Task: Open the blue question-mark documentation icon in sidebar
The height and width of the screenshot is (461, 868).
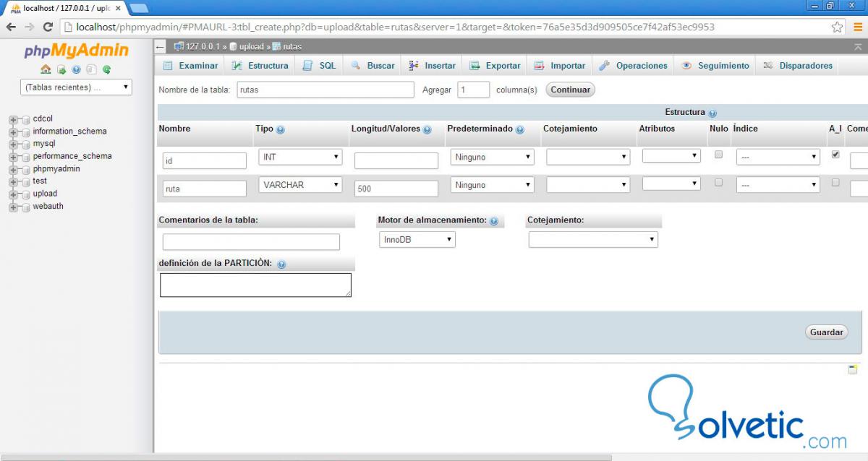Action: pyautogui.click(x=76, y=70)
